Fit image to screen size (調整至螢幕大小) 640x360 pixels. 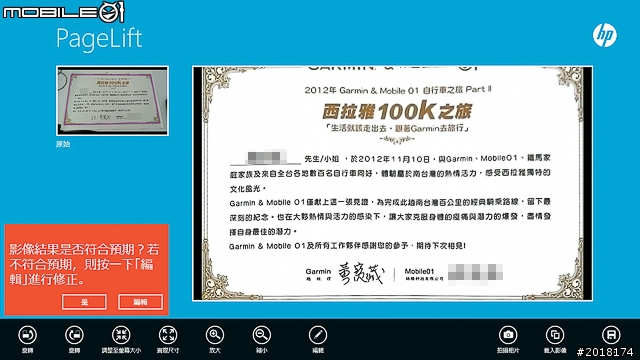[x=121, y=335]
